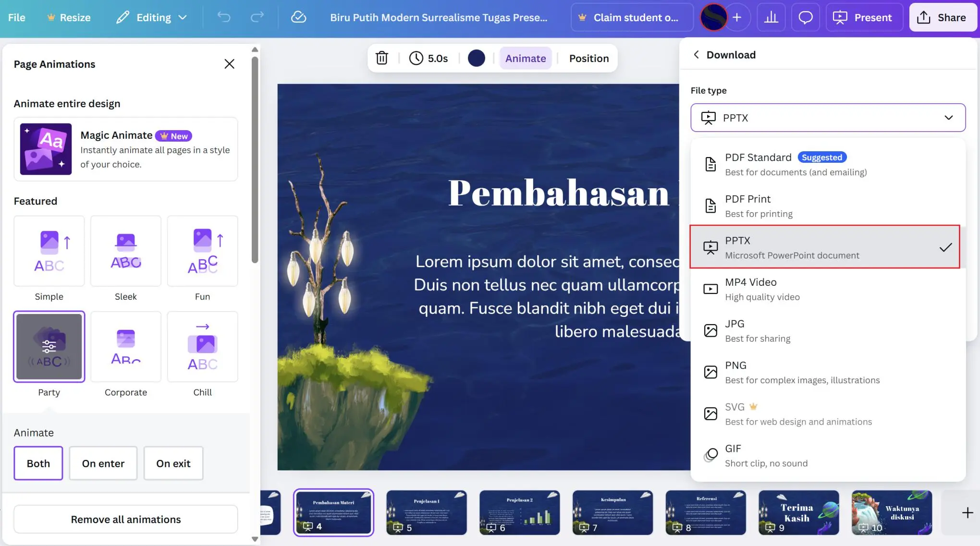Set animation to trigger On exit only

(173, 463)
